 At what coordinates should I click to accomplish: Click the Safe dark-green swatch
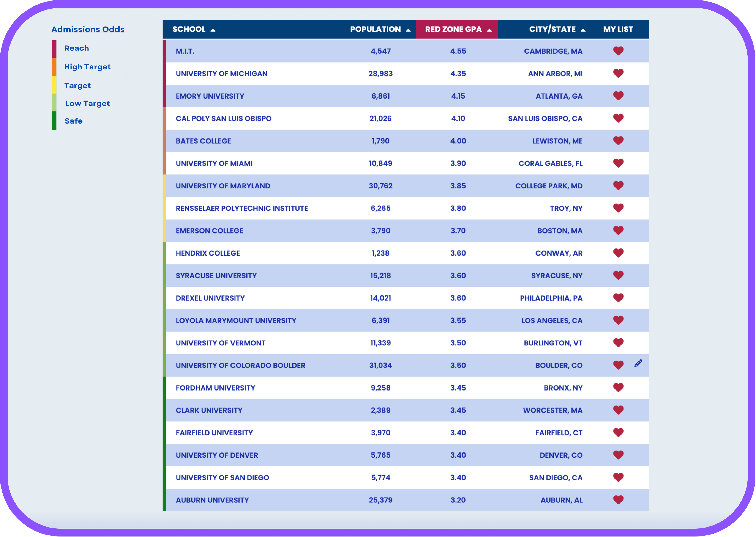(54, 121)
